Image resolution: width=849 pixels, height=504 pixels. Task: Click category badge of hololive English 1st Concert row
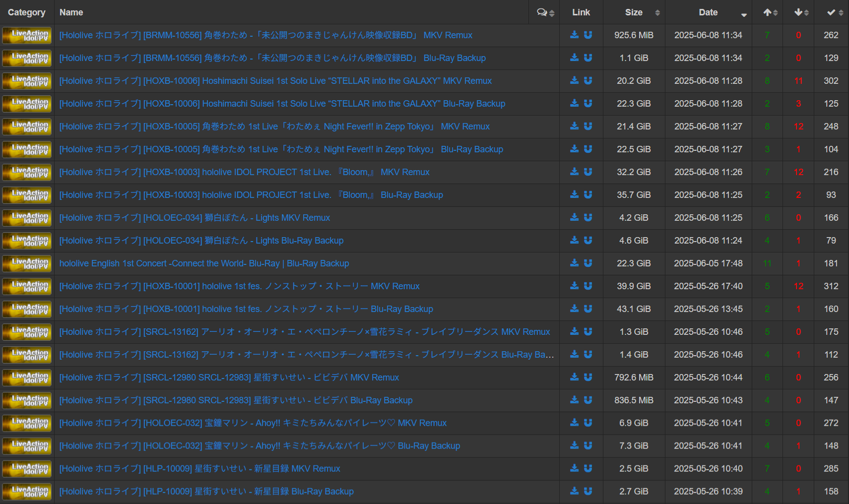[27, 263]
